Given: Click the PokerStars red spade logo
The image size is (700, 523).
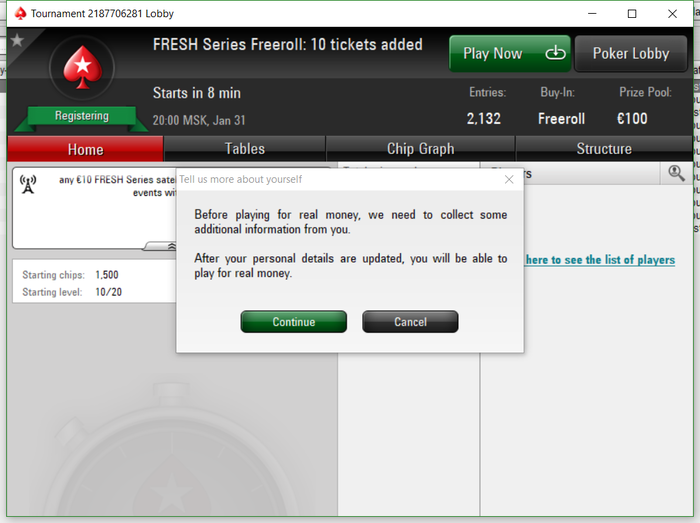Looking at the screenshot, I should (x=82, y=67).
